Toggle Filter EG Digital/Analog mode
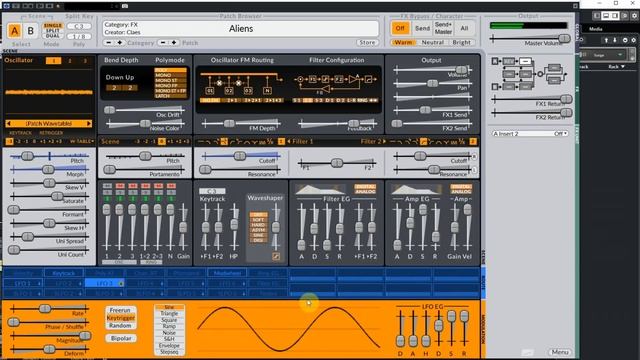640x360 pixels. pyautogui.click(x=365, y=189)
